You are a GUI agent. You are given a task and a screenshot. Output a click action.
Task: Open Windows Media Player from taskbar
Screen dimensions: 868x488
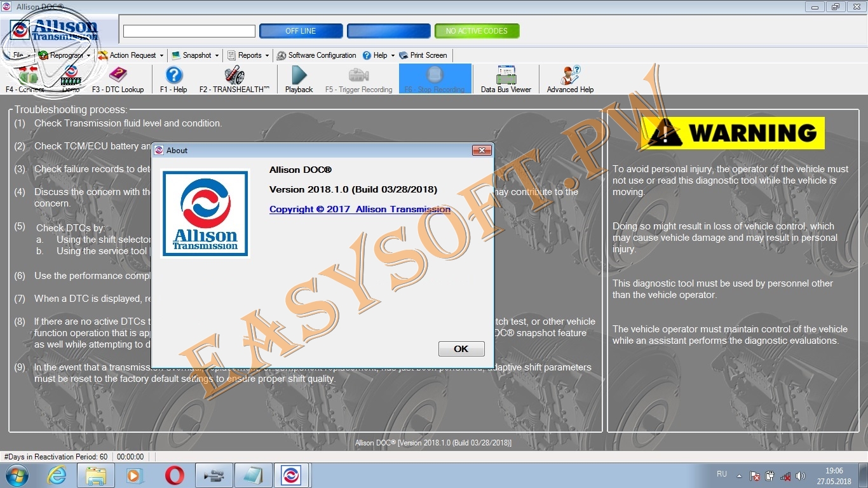tap(135, 475)
